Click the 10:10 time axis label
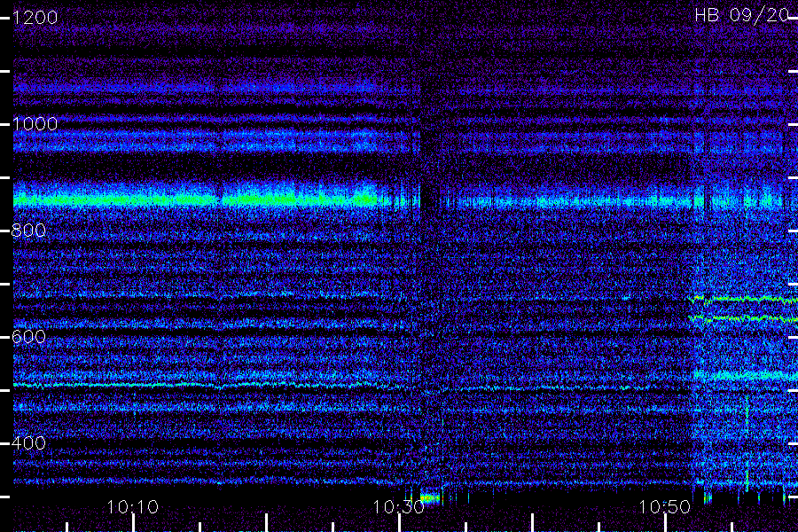 [x=133, y=507]
